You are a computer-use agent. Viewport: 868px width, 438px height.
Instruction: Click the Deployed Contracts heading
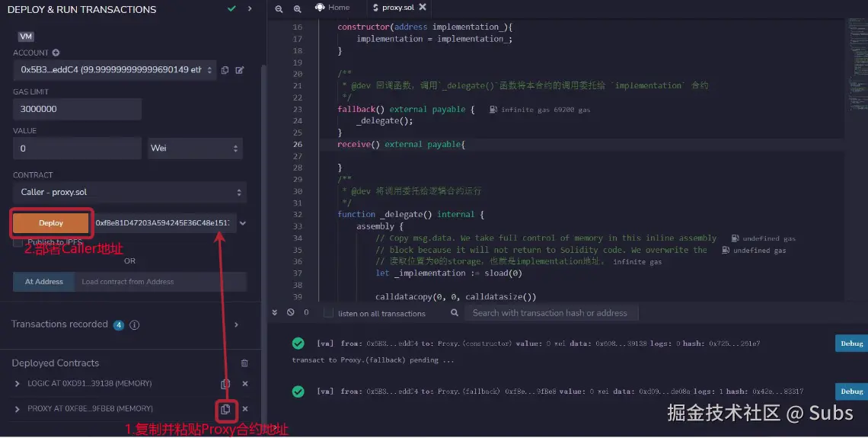click(x=56, y=363)
